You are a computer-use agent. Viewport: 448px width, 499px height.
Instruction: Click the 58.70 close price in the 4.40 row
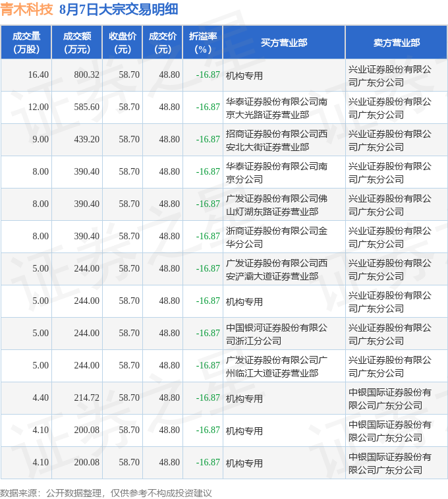(x=129, y=397)
